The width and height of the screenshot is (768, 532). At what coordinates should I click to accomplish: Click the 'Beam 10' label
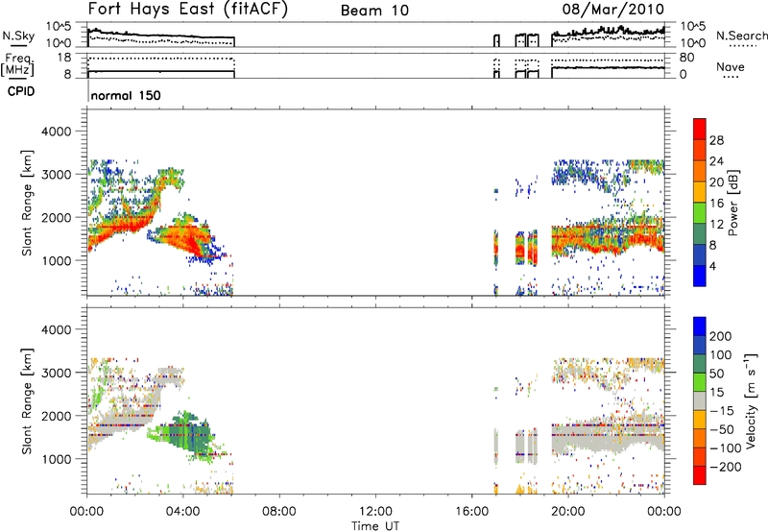[x=374, y=11]
